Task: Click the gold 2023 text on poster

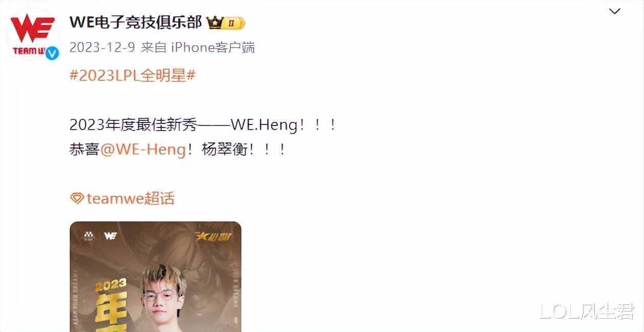Action: point(111,285)
